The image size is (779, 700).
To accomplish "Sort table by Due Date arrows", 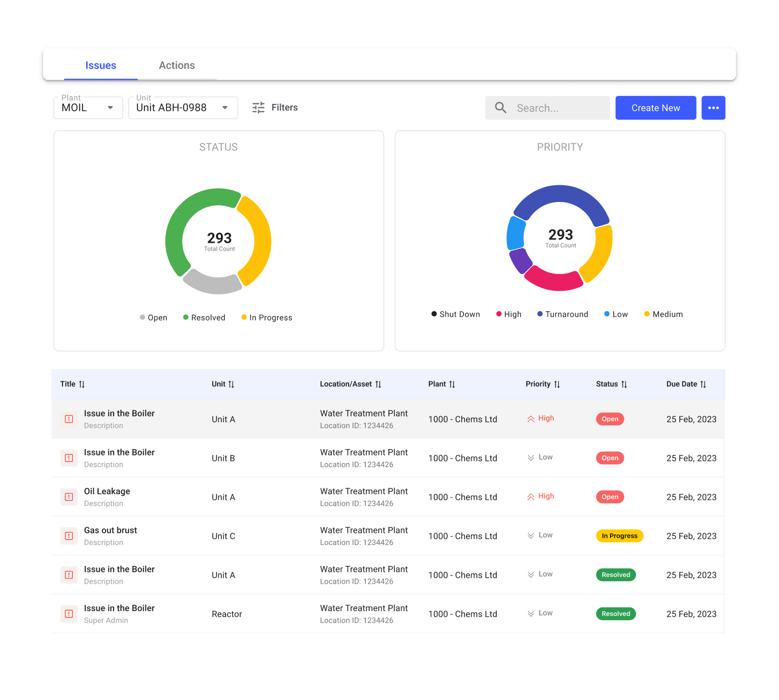I will pyautogui.click(x=703, y=384).
